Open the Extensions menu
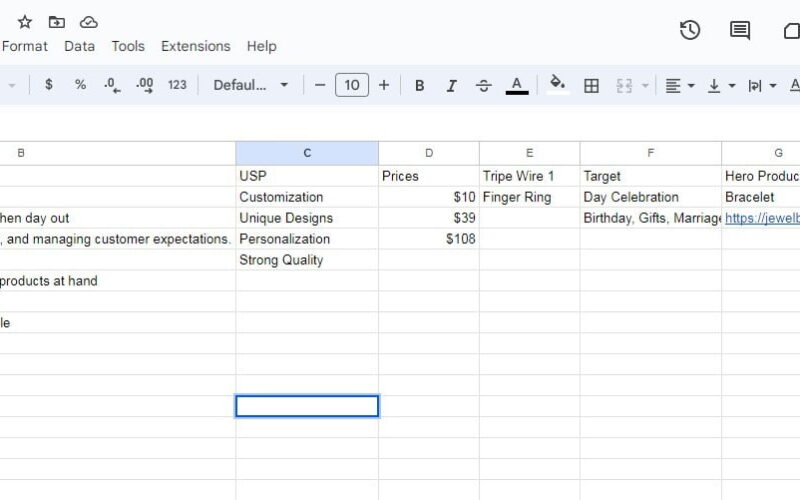The width and height of the screenshot is (800, 500). (195, 46)
